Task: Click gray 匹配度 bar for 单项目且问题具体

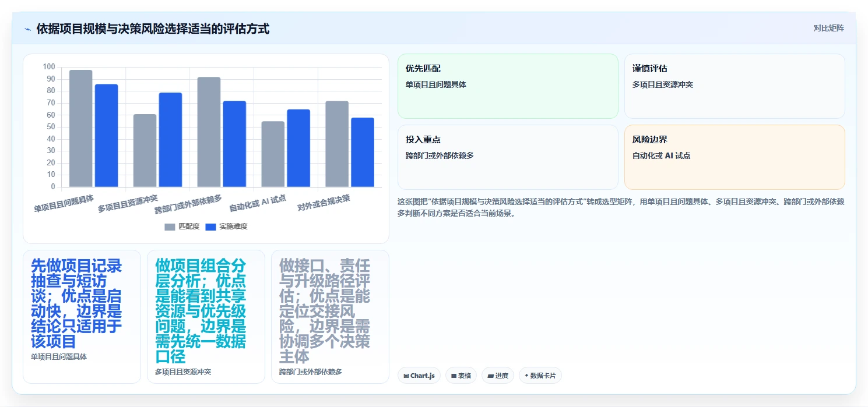Action: (81, 129)
